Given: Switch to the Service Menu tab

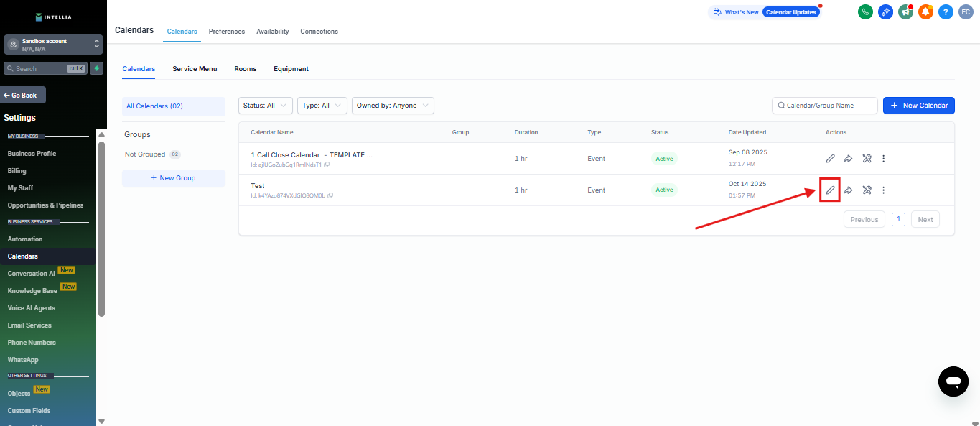Looking at the screenshot, I should (195, 69).
